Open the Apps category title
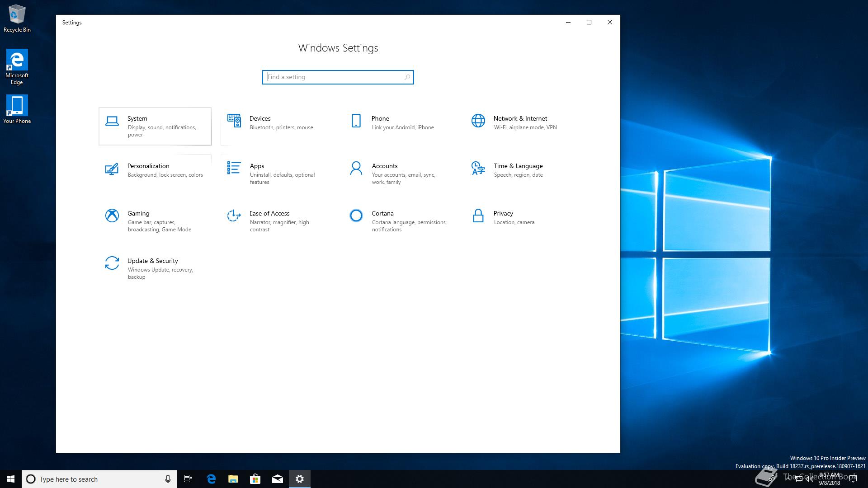 [257, 166]
